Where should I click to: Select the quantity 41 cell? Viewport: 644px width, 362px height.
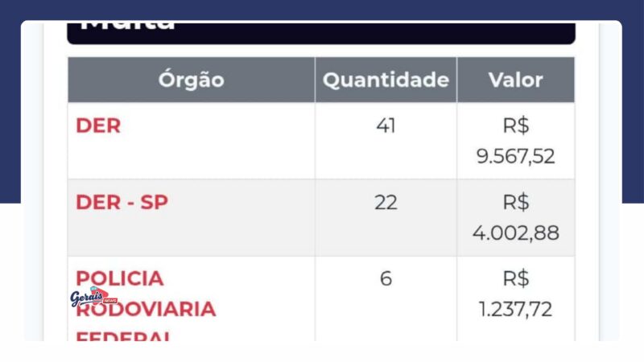386,141
